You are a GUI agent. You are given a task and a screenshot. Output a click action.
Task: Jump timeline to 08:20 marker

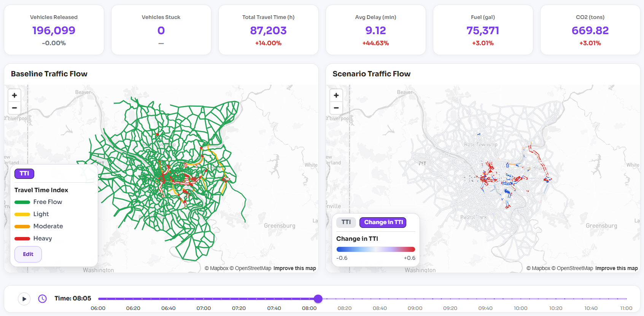345,308
